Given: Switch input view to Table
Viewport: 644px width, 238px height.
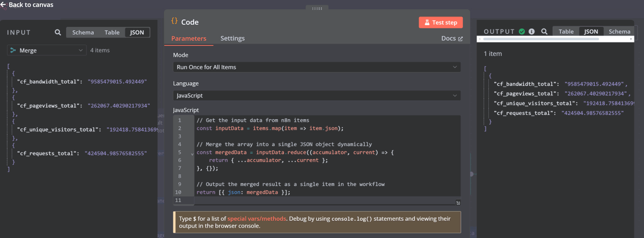Looking at the screenshot, I should (x=112, y=32).
